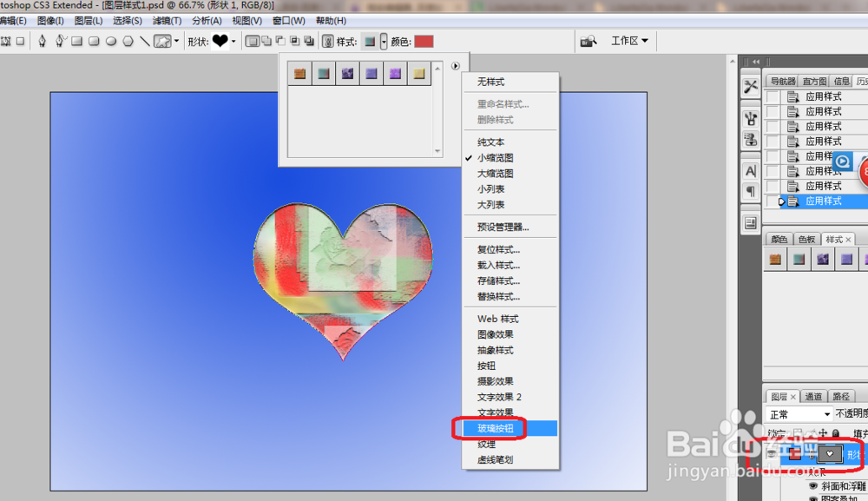Screen dimensions: 868x501
Task: Open the Paragraph panel dock icon
Action: pos(751,192)
